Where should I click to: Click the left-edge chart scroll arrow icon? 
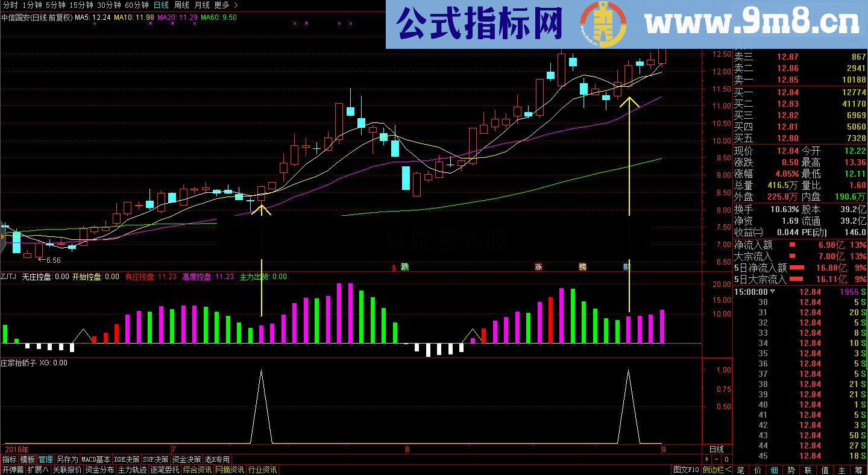3,236
